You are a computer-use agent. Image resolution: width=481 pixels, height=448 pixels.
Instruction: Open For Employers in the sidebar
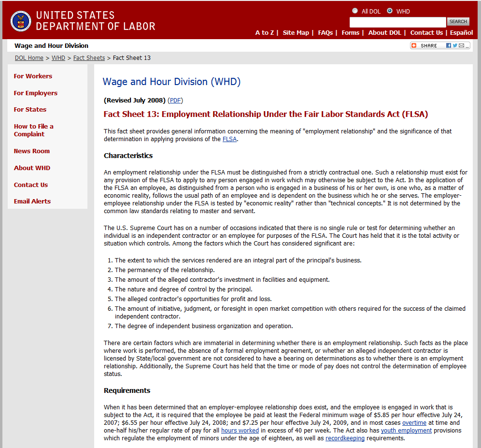coord(36,93)
